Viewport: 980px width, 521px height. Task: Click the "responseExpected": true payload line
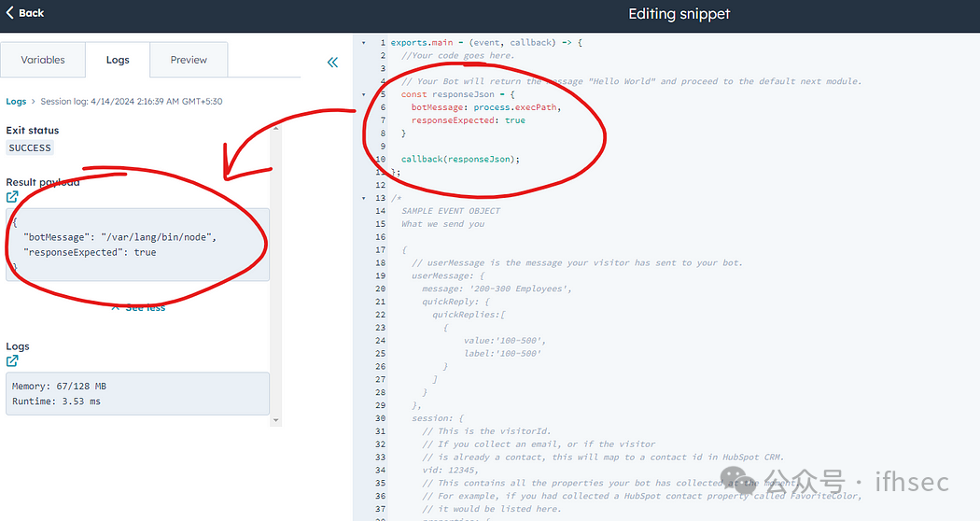pos(90,252)
